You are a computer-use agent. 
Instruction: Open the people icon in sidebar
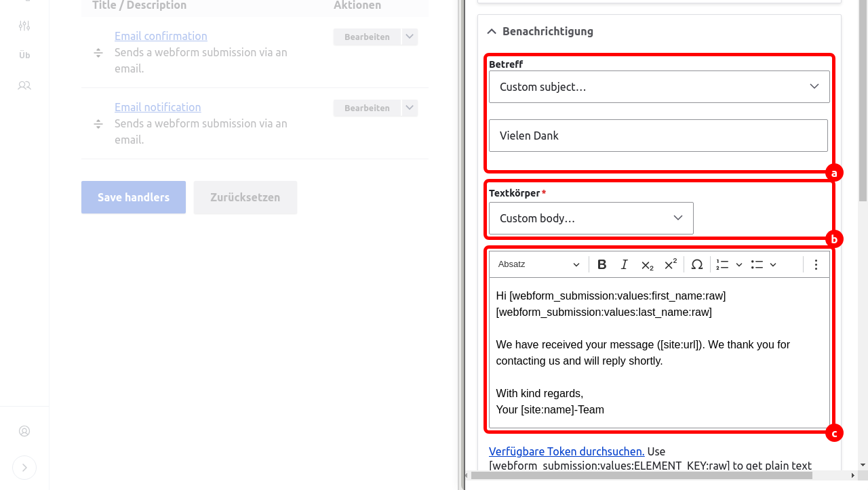click(x=24, y=85)
